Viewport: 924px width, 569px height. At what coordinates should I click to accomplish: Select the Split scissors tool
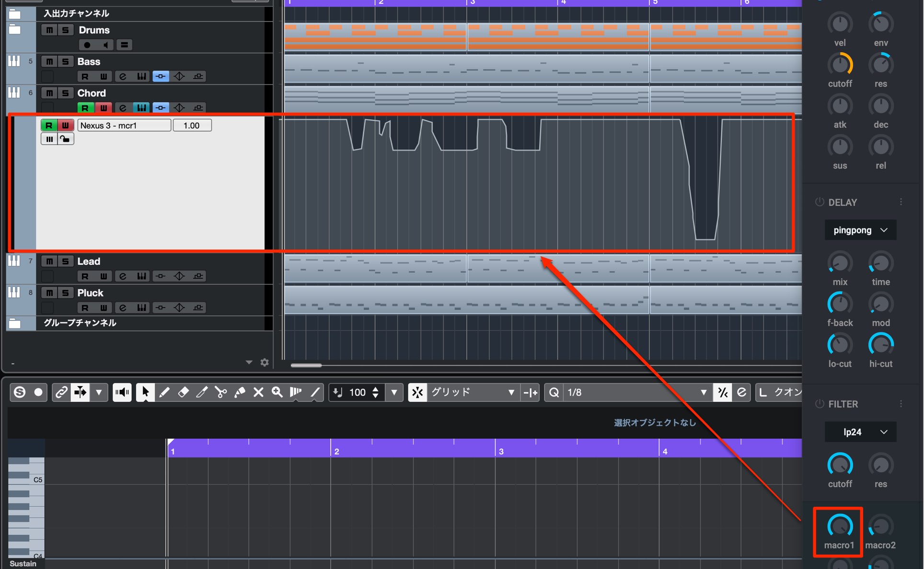click(220, 392)
